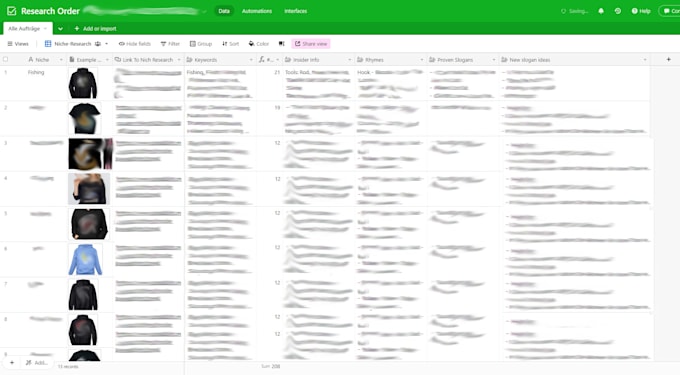Viewport: 680px width, 375px height.
Task: Open collaborative view people icon
Action: tap(98, 44)
